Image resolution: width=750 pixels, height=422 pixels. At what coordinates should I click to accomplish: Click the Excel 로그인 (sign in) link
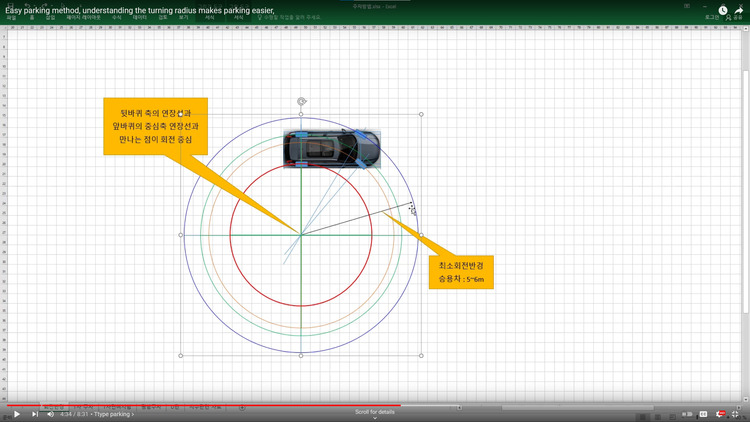[x=712, y=18]
